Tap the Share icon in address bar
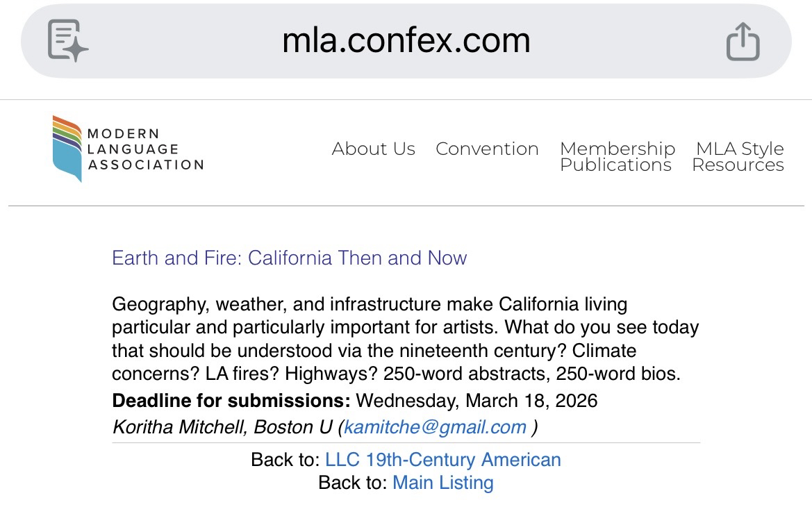The width and height of the screenshot is (812, 532). coord(743,41)
